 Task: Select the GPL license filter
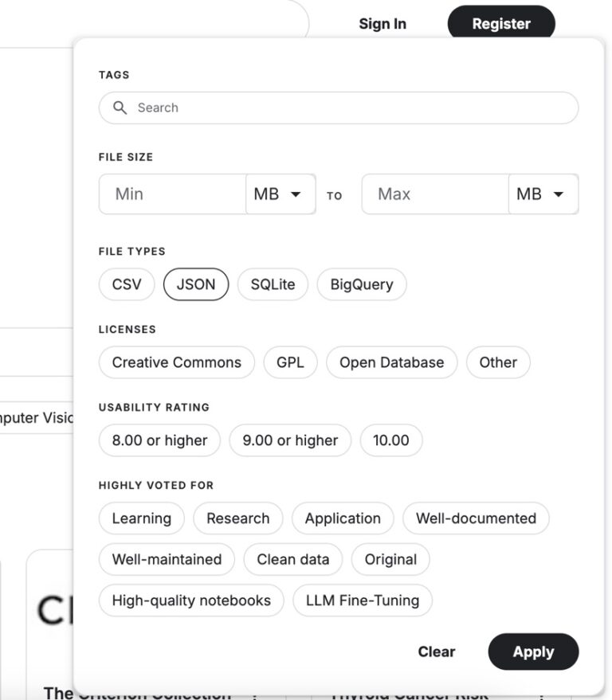[x=291, y=362]
